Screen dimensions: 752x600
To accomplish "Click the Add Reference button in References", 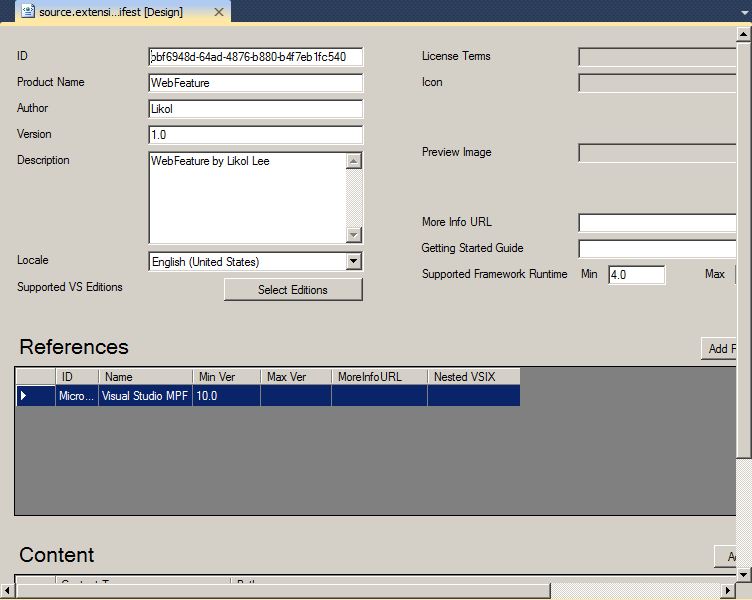I will [718, 349].
